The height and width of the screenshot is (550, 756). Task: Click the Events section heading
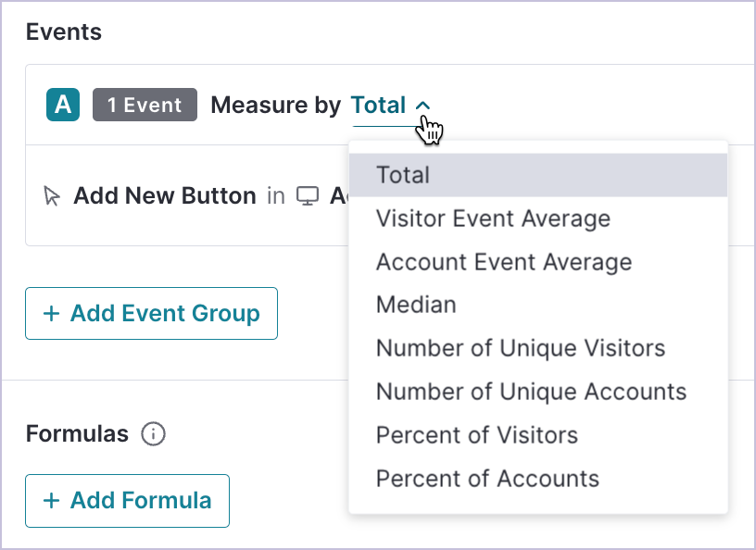64,32
